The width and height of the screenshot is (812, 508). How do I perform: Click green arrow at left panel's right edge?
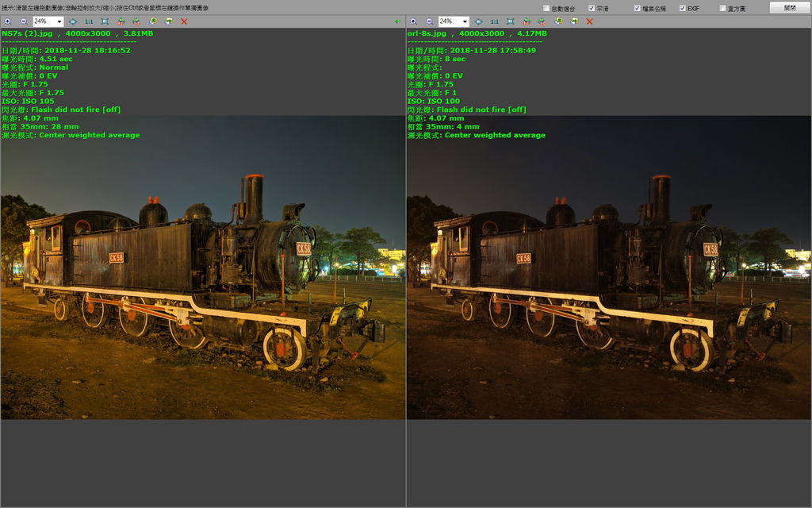coord(398,21)
